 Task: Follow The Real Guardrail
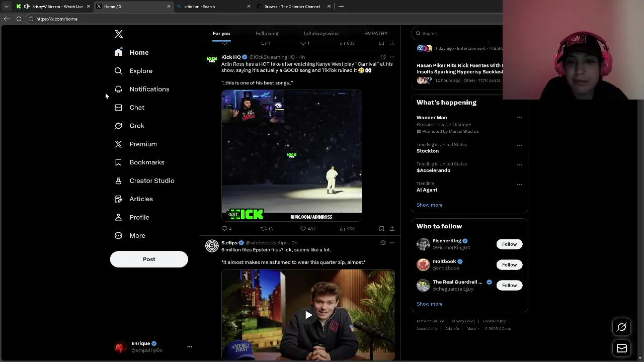[509, 286]
